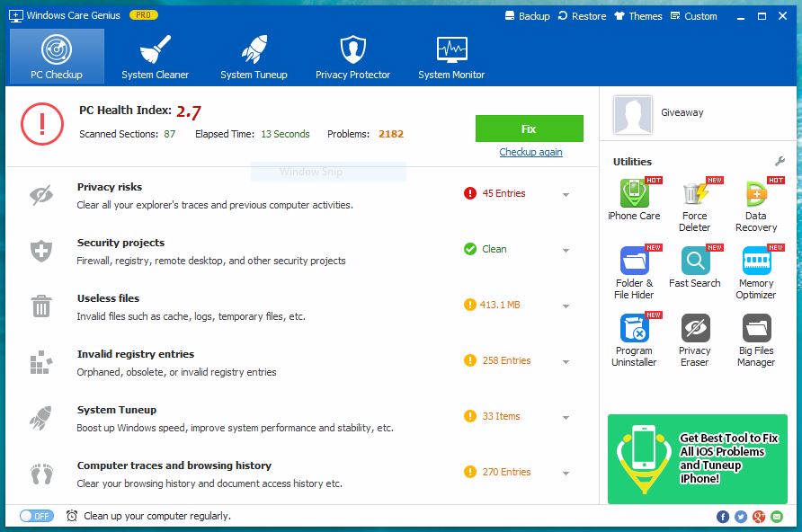Click the Facebook share icon
This screenshot has height=532, width=802.
(x=723, y=517)
